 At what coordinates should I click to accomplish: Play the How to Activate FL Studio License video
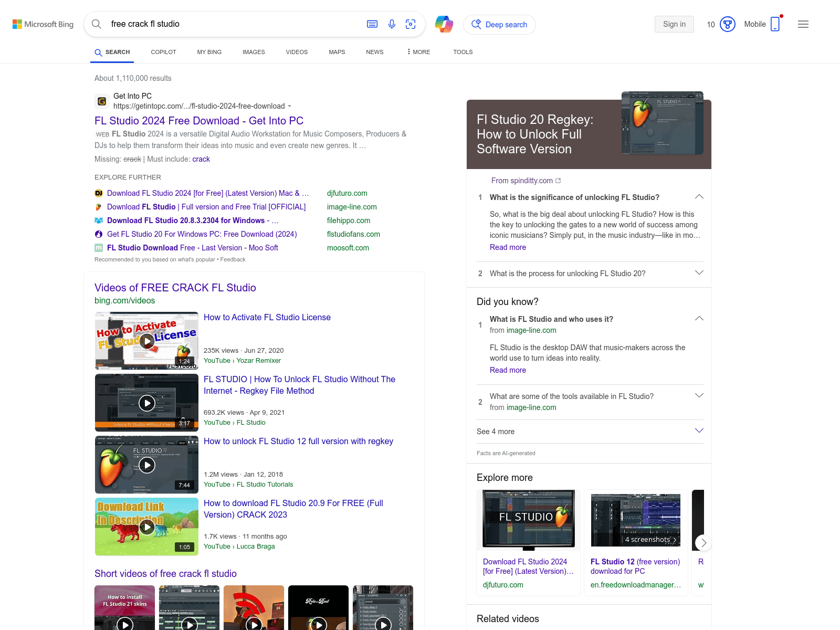click(x=147, y=341)
